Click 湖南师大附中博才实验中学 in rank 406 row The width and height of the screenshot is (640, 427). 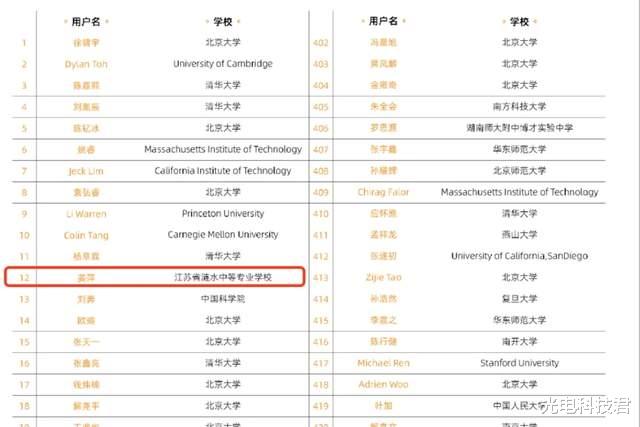pyautogui.click(x=519, y=128)
